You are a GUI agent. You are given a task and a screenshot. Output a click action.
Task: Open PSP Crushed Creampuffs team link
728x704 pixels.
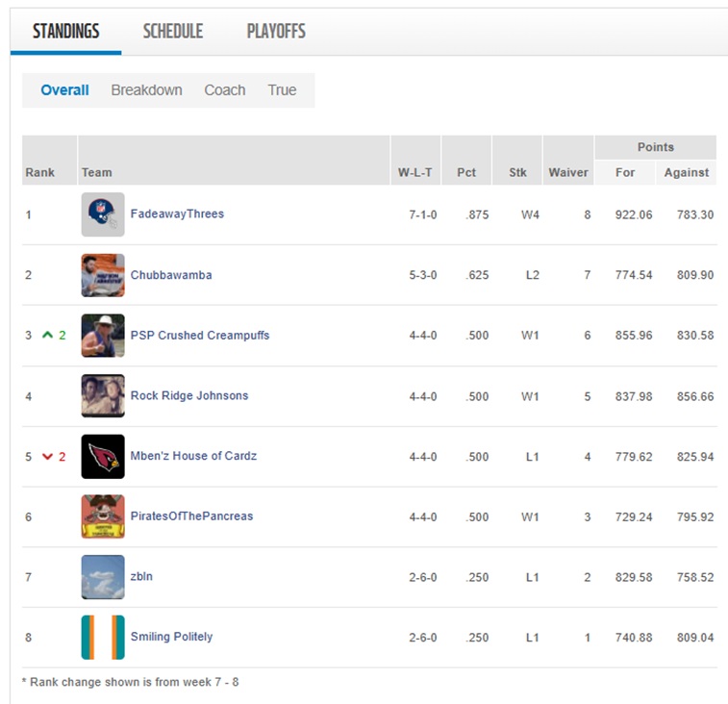(x=200, y=336)
